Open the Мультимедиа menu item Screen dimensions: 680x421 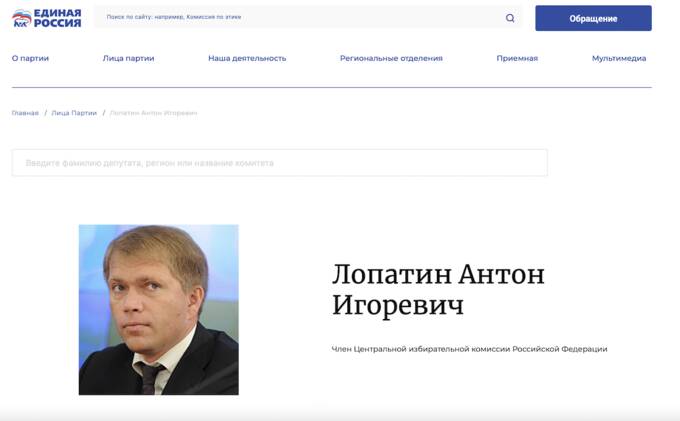[619, 58]
